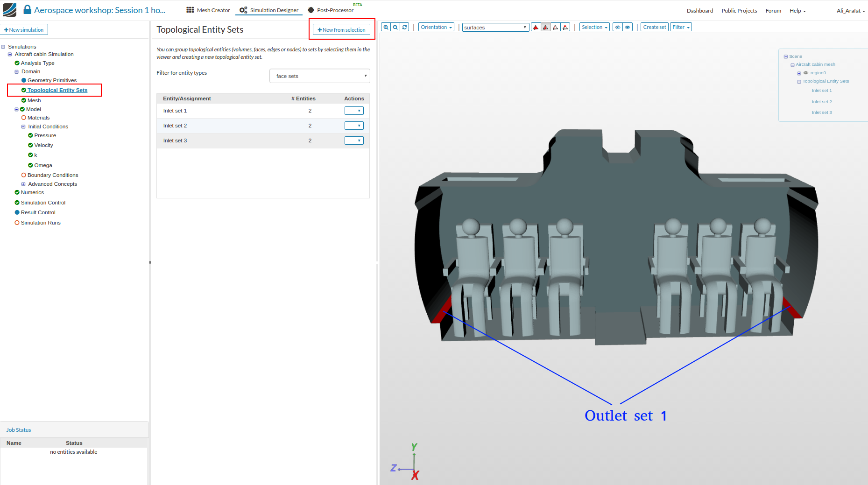This screenshot has width=868, height=485.
Task: Select the solid red surface render mode
Action: [x=536, y=27]
